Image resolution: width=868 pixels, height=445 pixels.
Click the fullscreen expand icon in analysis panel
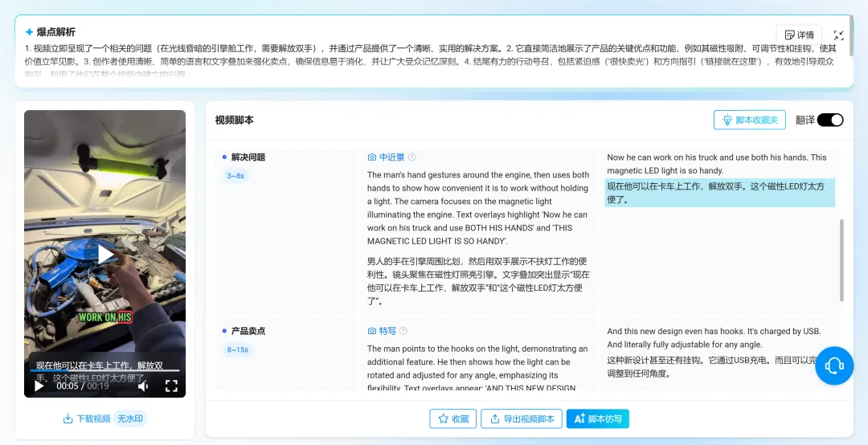[838, 35]
